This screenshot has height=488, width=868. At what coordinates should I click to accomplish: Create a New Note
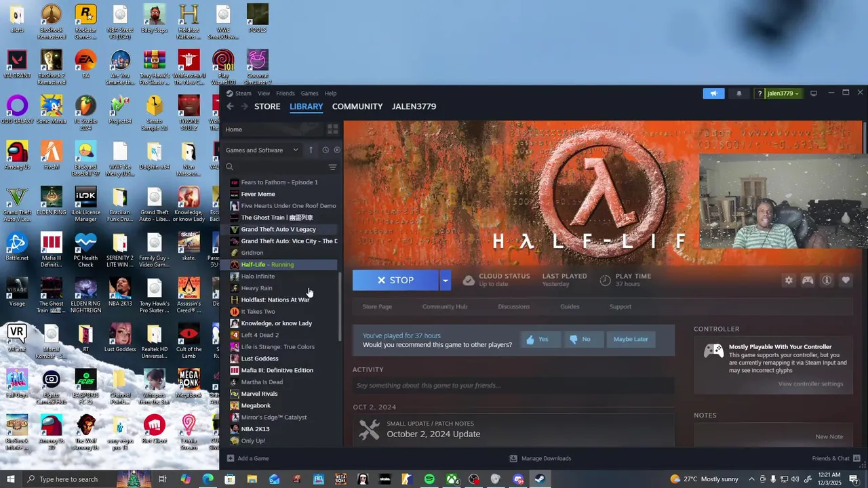(829, 436)
